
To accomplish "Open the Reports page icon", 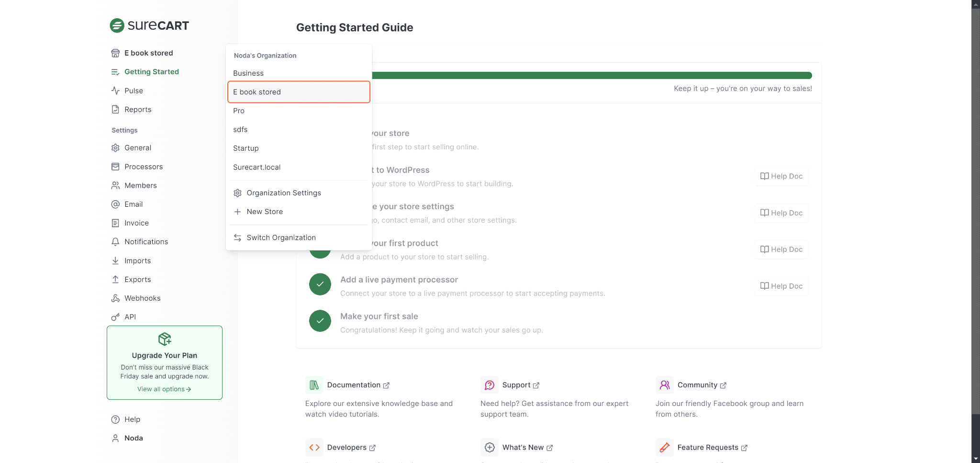I will pyautogui.click(x=115, y=110).
